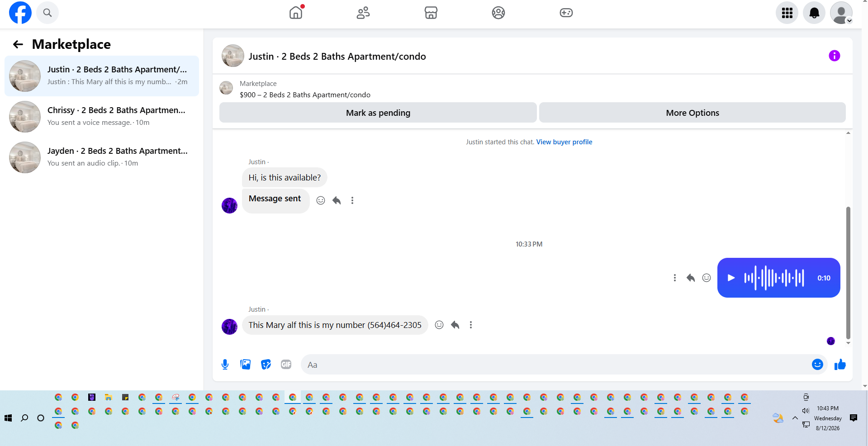Click the chat scrollbar thumb
This screenshot has height=446, width=868.
tap(848, 273)
